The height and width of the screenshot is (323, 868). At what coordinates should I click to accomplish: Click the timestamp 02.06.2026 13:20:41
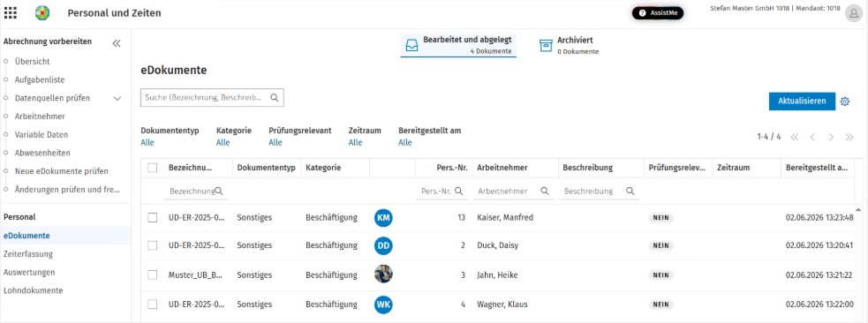click(819, 245)
